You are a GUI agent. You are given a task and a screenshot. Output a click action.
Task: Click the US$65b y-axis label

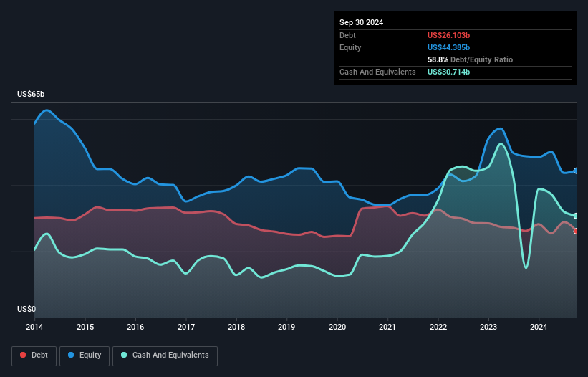pos(31,94)
